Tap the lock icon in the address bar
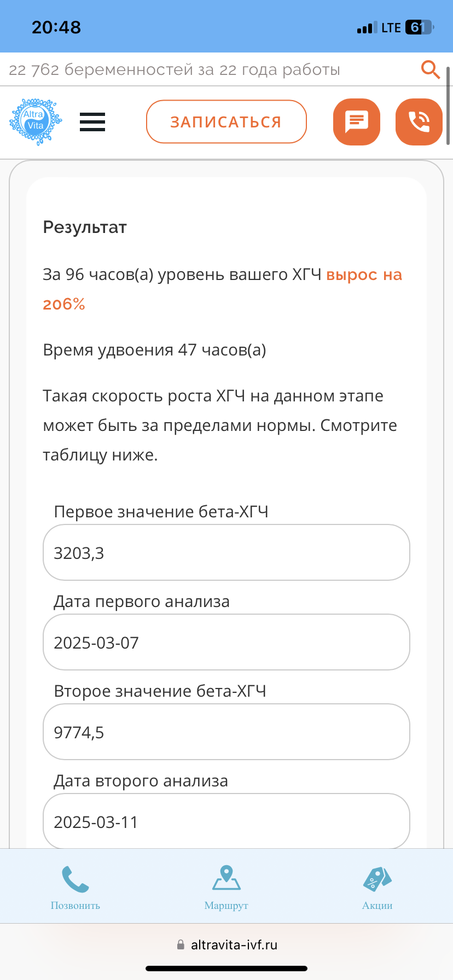 click(181, 944)
